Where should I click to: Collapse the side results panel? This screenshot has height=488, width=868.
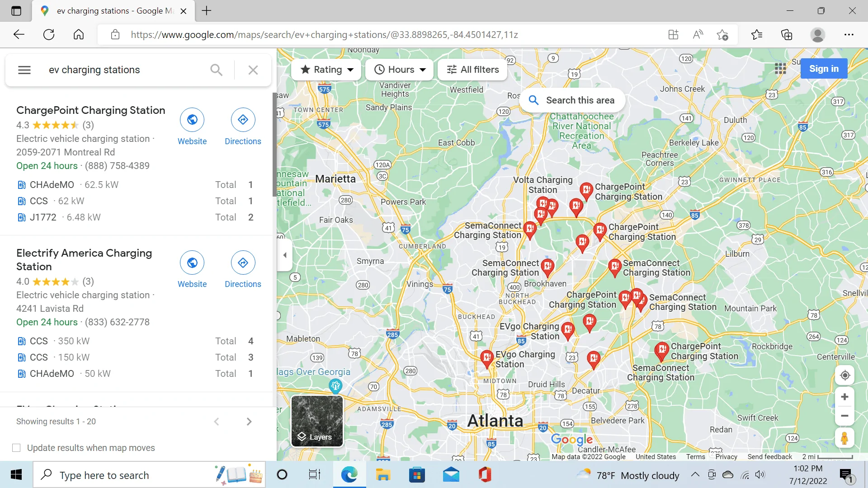[285, 255]
